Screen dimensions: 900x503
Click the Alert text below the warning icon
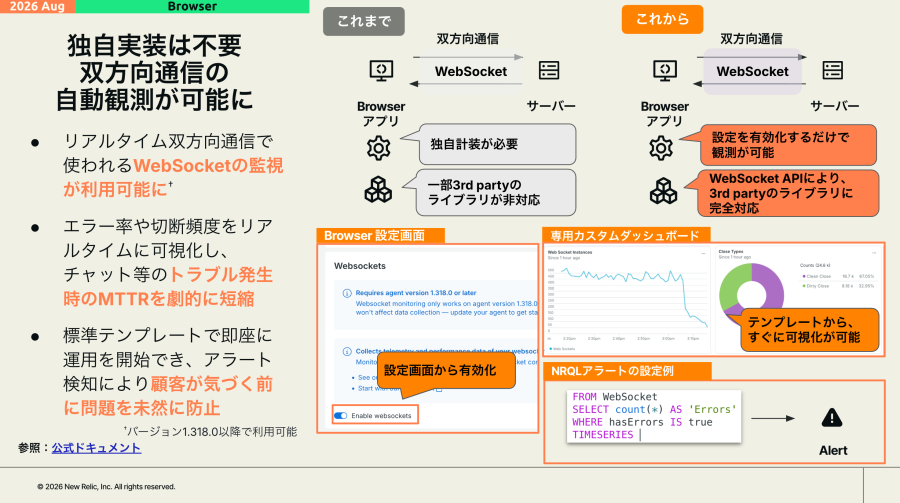click(833, 450)
